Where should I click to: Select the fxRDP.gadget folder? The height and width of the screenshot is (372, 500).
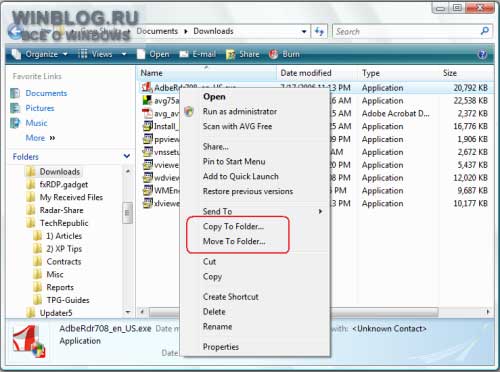[x=64, y=184]
